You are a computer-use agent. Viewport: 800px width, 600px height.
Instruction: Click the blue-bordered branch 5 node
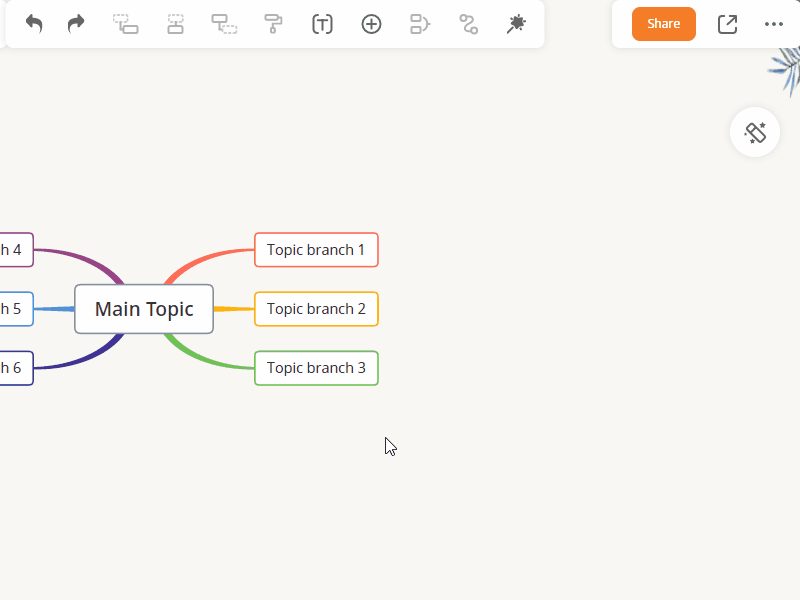click(x=15, y=309)
